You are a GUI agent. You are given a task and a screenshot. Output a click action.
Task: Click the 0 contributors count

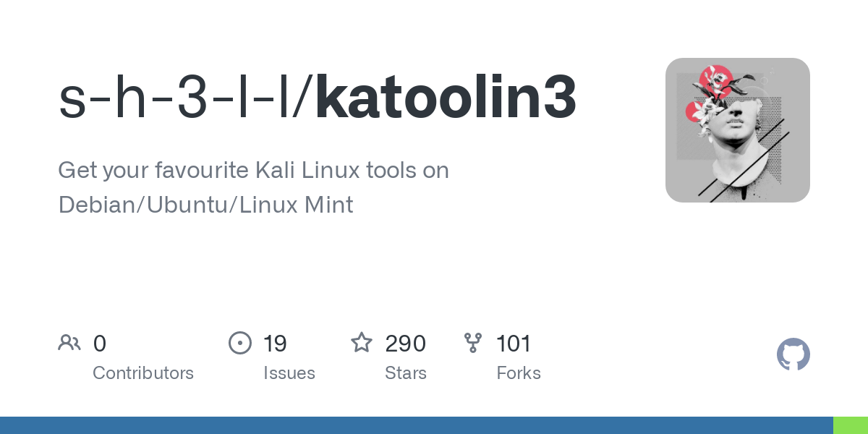tap(100, 344)
